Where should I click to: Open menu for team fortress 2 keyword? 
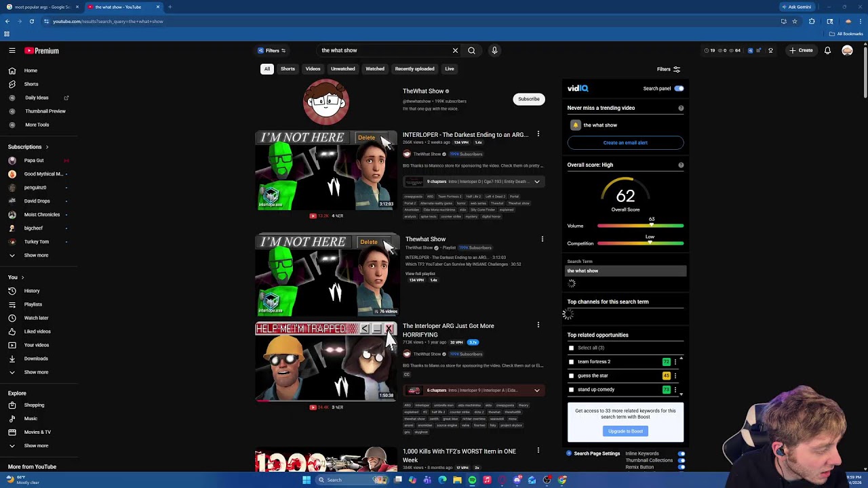click(x=675, y=362)
